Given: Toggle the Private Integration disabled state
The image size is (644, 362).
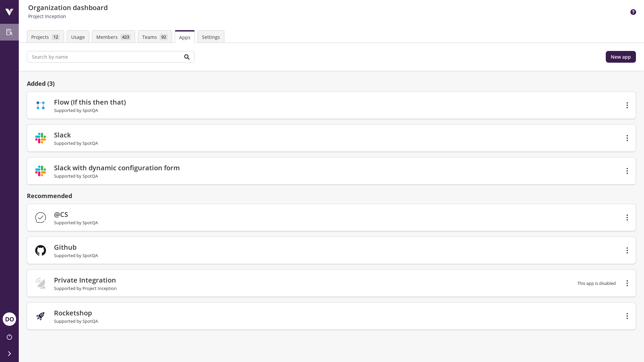Looking at the screenshot, I should tap(627, 283).
